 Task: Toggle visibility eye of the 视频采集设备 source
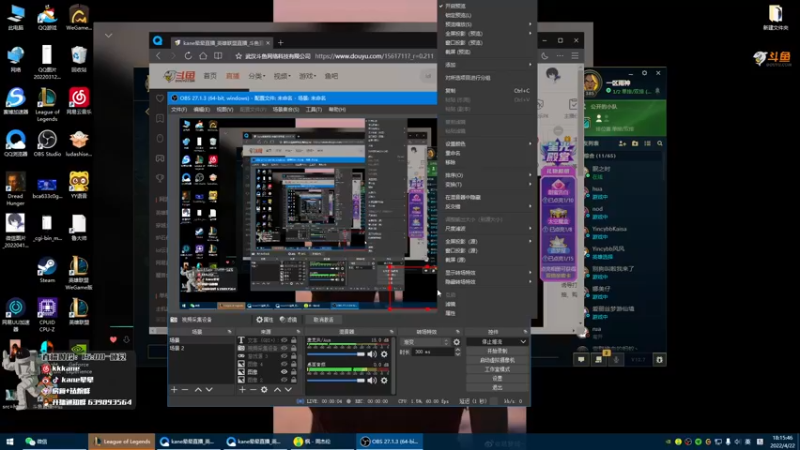(284, 348)
